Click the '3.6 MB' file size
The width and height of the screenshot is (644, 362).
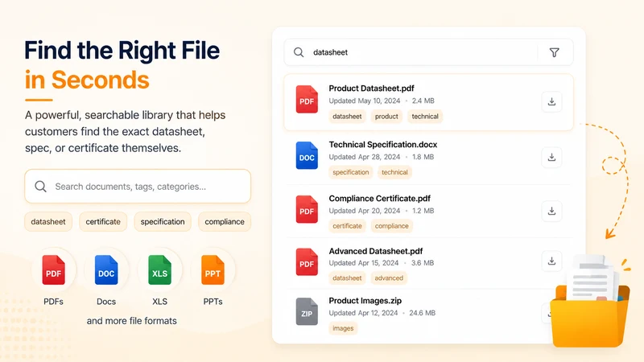click(422, 263)
